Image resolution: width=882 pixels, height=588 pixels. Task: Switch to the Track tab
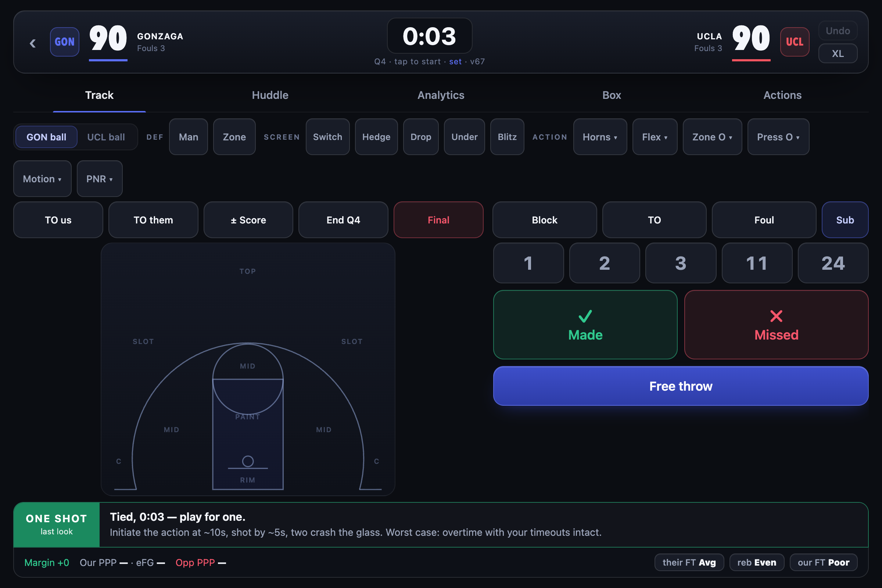coord(99,95)
